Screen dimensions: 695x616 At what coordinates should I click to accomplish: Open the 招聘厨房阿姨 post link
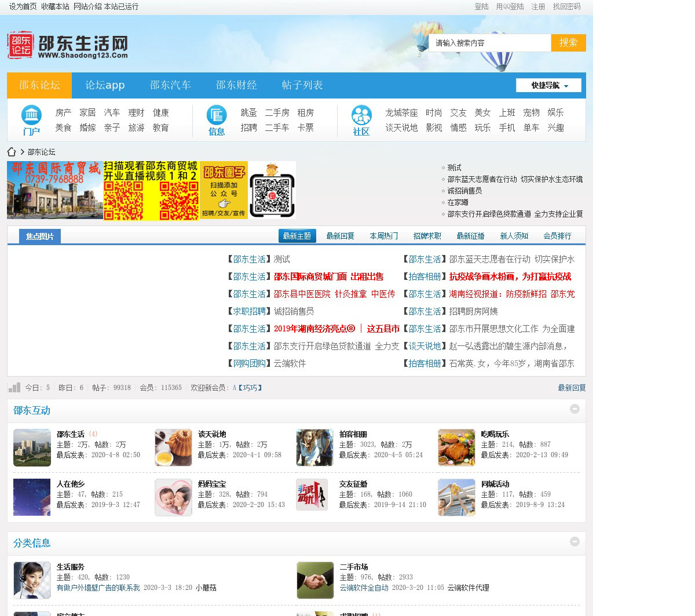pos(473,311)
